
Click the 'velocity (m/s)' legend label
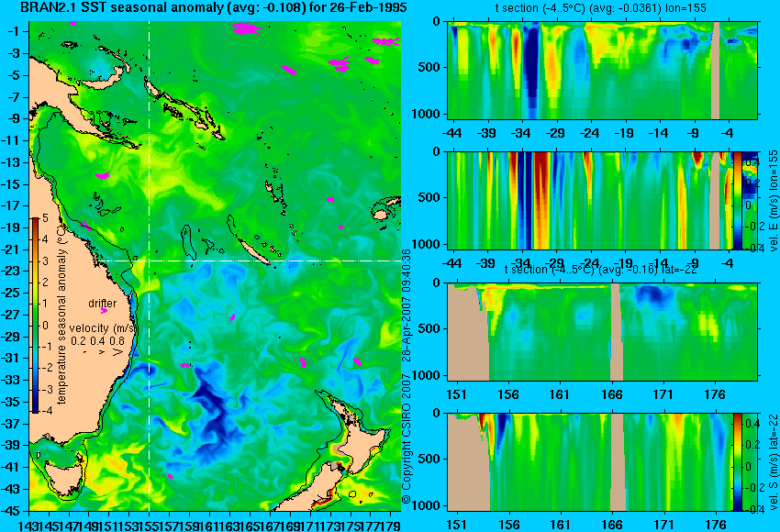(103, 328)
